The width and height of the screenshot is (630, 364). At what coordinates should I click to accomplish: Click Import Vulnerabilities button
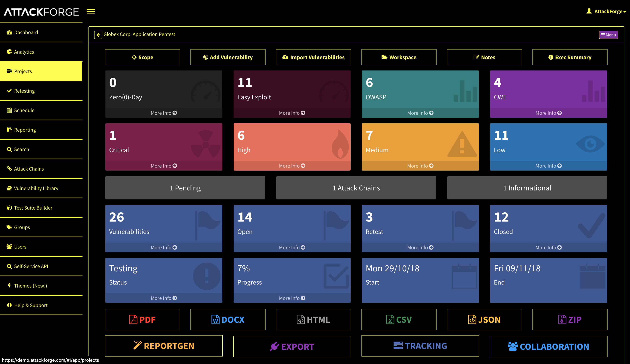tap(313, 57)
